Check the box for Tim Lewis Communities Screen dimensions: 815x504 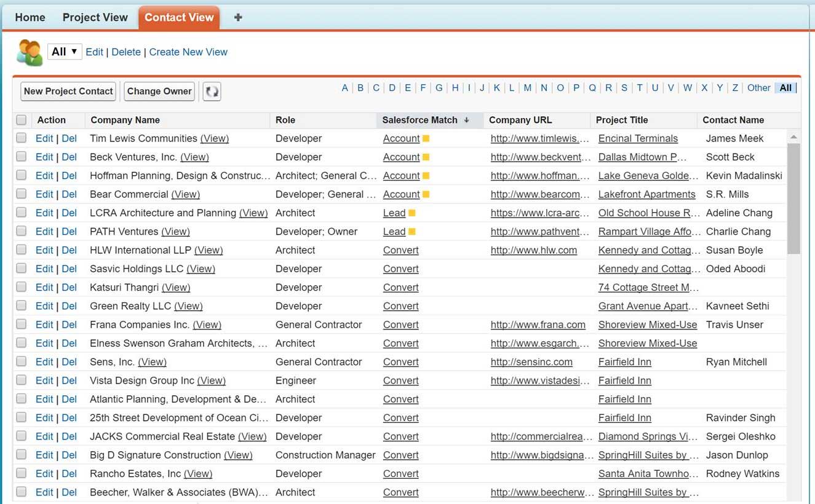click(x=22, y=138)
